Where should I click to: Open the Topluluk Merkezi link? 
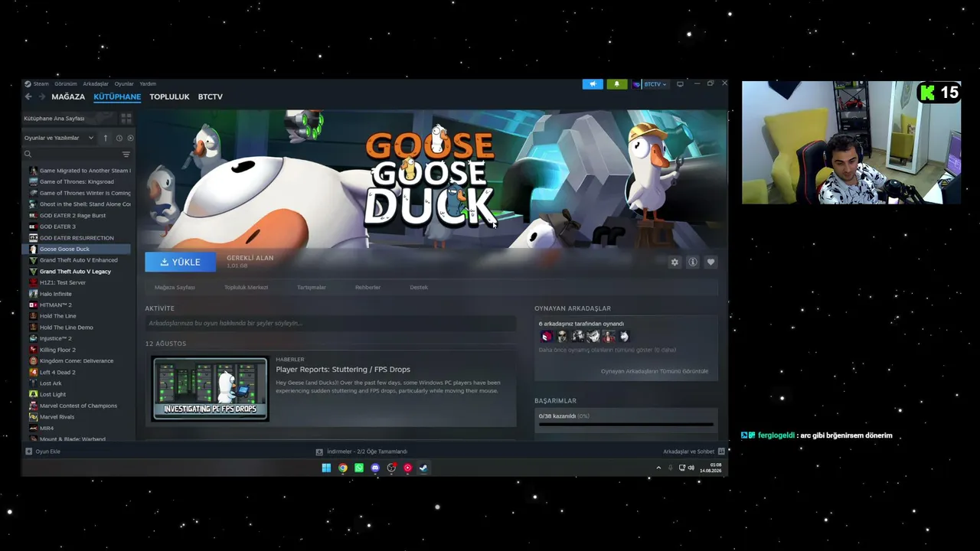[246, 287]
